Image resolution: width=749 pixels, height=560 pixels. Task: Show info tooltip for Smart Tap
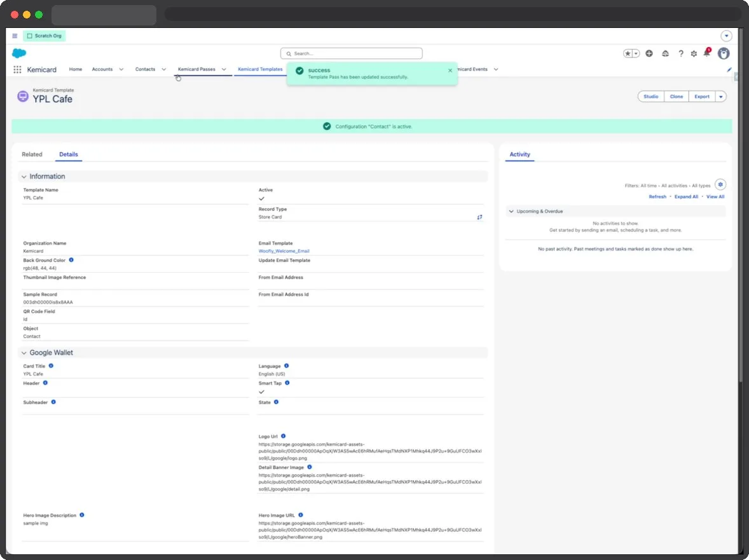coord(287,383)
